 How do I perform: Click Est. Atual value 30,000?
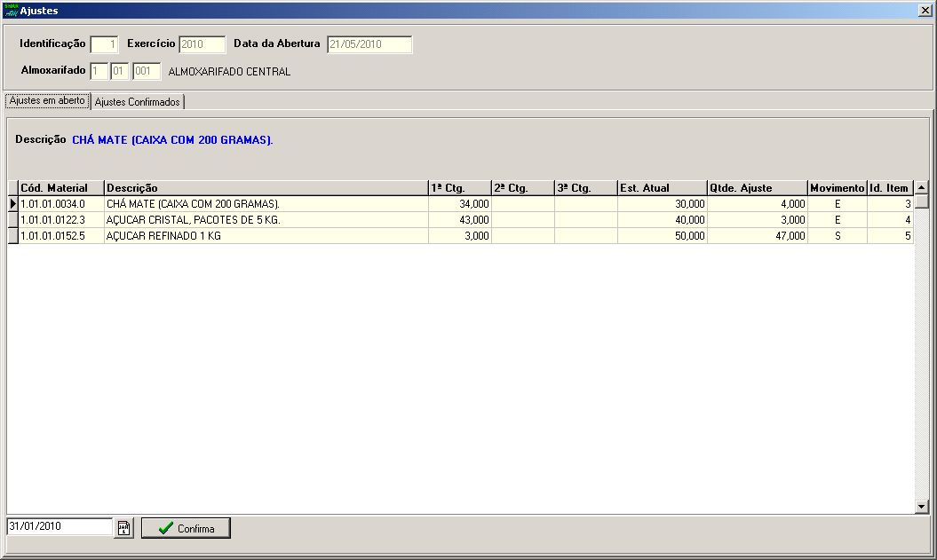[x=662, y=203]
